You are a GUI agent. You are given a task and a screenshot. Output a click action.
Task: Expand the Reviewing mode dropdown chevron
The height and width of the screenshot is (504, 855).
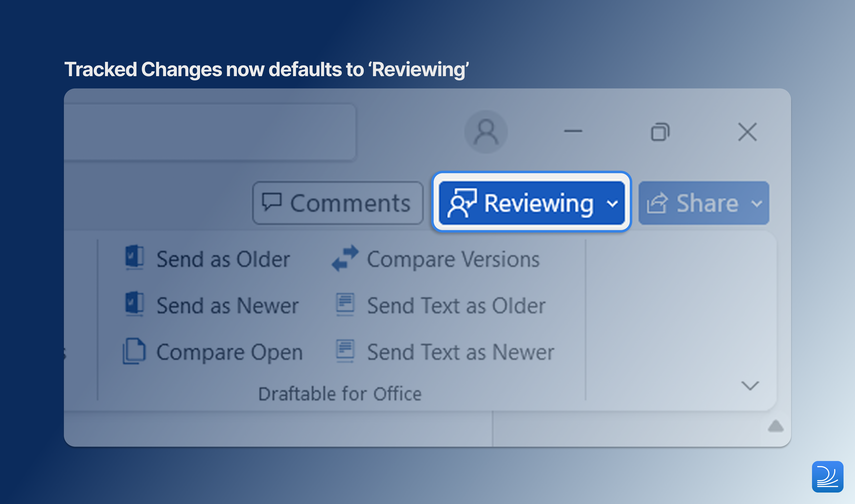(x=612, y=204)
